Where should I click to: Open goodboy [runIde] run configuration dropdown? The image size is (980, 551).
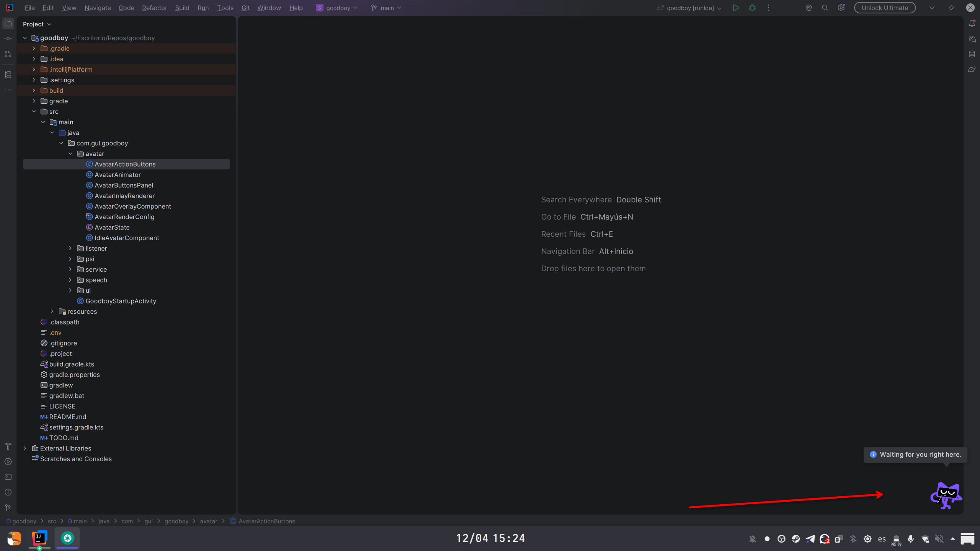click(690, 8)
